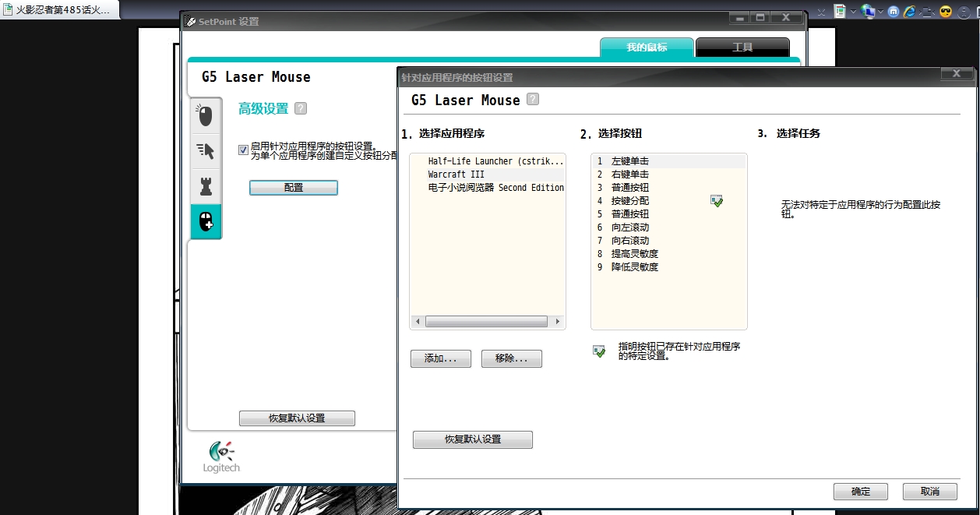Open the pointer movement settings sidebar tab
The height and width of the screenshot is (515, 980).
(x=206, y=151)
